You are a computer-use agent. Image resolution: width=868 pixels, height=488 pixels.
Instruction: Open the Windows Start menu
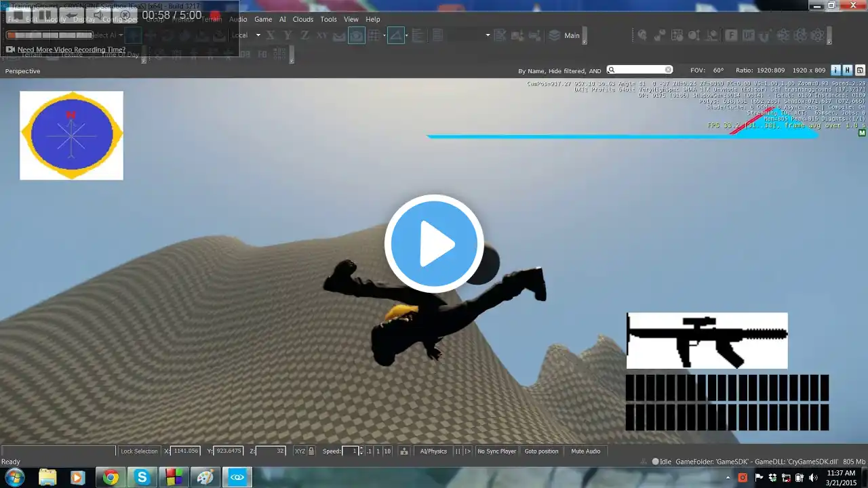click(14, 477)
